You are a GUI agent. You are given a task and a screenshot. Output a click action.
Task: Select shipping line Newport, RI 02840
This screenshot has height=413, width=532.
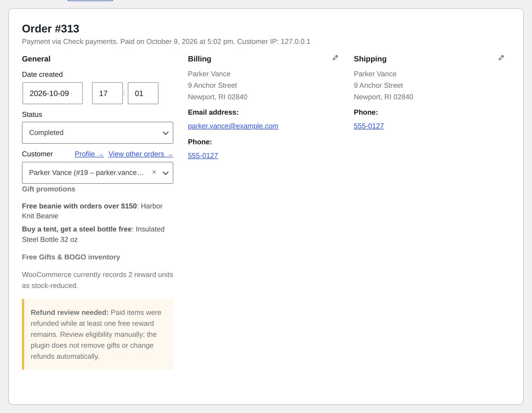click(383, 97)
